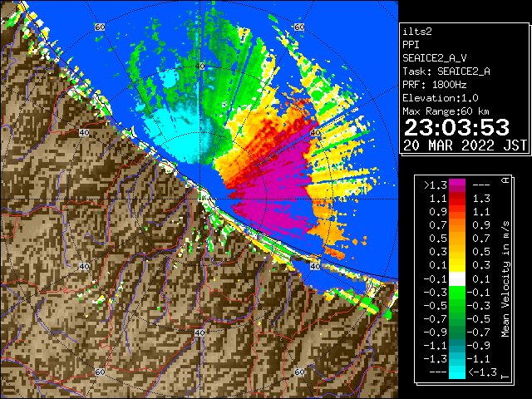The image size is (532, 399).
Task: Click the '20 MAR 2022 JST' date
Action: click(x=465, y=145)
